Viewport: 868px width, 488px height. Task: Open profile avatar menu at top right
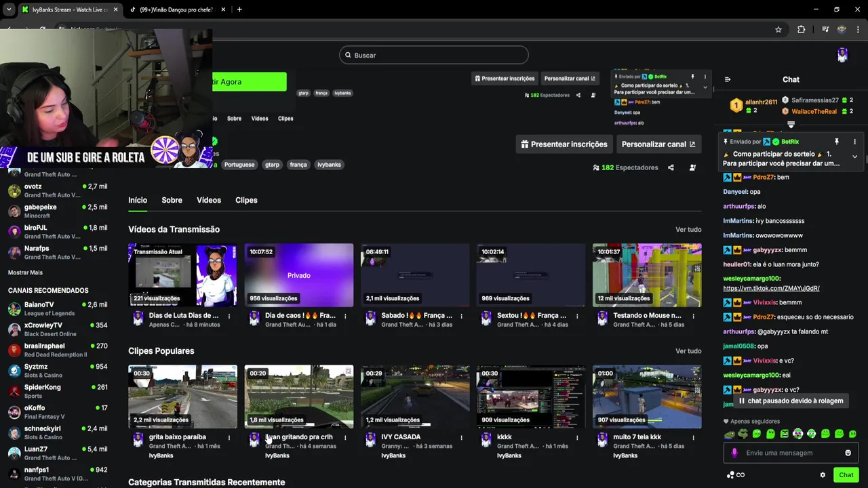point(842,56)
